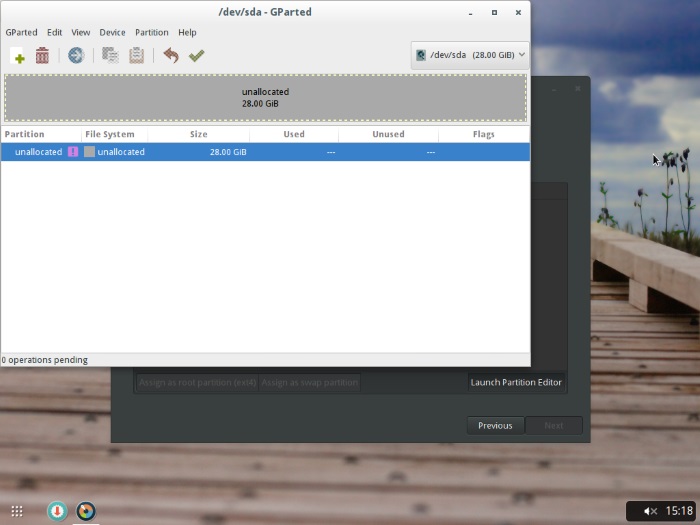Open the applications grid launcher
This screenshot has height=525, width=700.
[17, 511]
